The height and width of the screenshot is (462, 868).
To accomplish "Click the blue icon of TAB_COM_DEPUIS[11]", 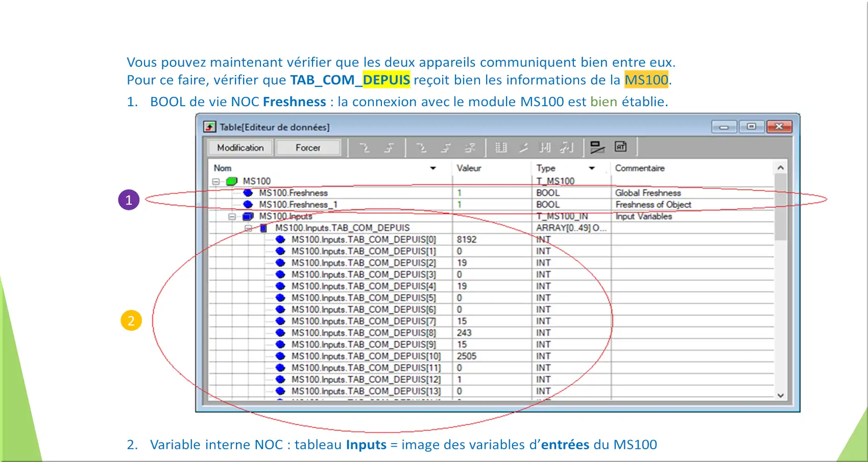I will (x=280, y=368).
